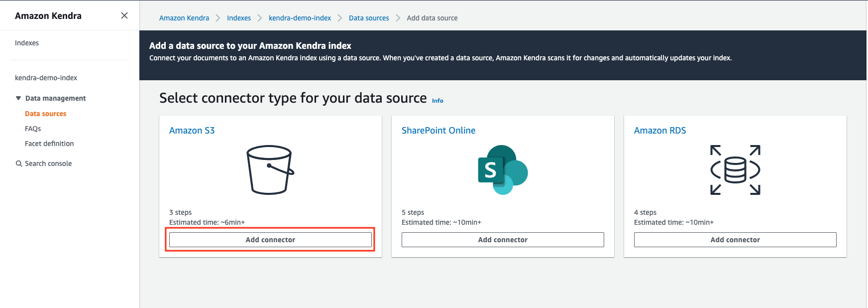Open Search console in the sidebar
Image resolution: width=868 pixels, height=308 pixels.
48,163
